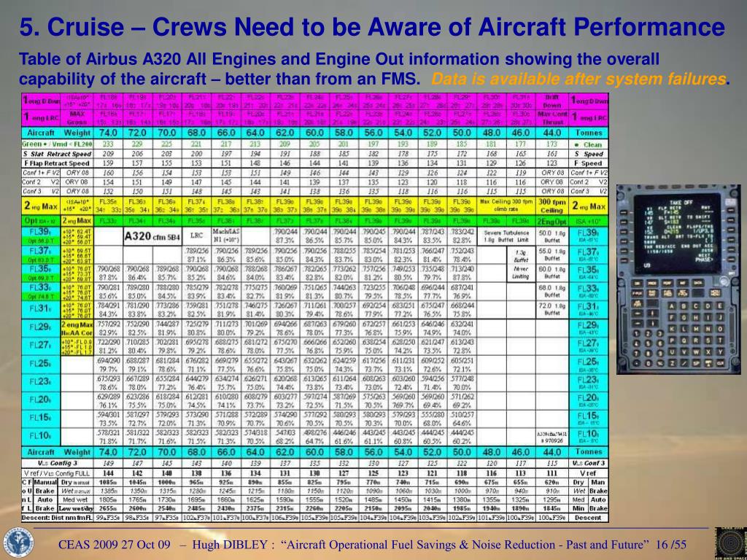Select dry manual brake distance 1085m

pos(108,482)
